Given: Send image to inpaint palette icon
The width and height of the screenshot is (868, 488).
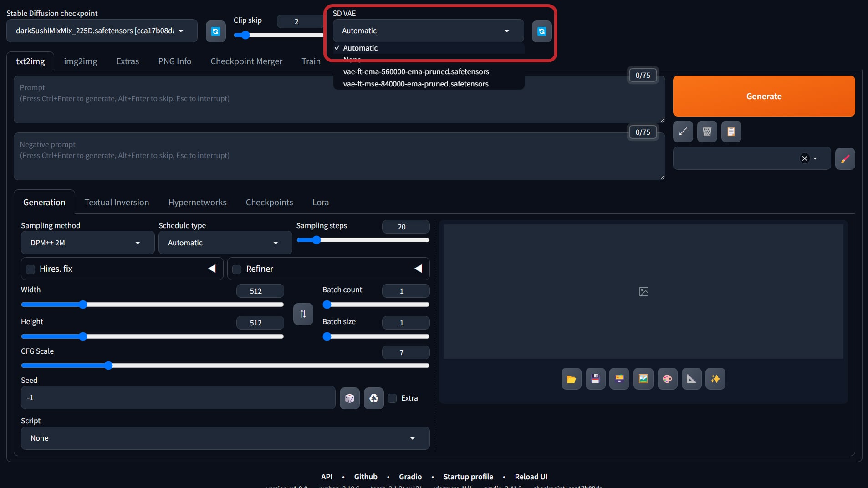Looking at the screenshot, I should click(667, 379).
